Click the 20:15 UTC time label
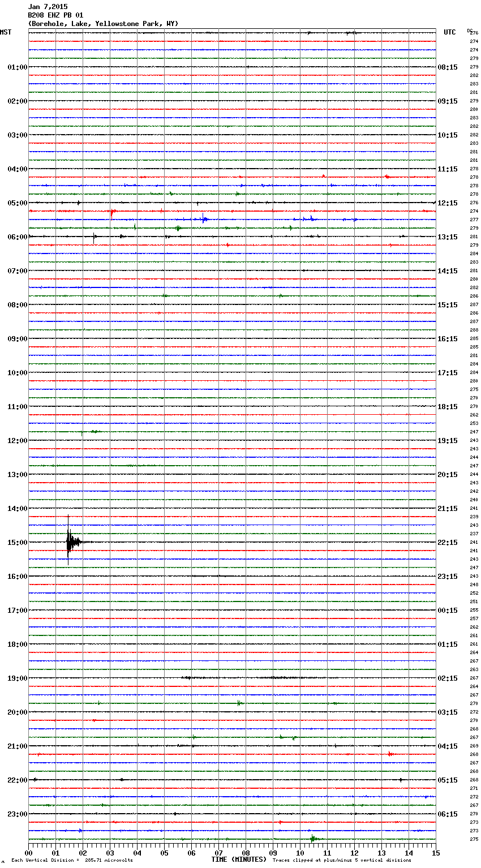The height and width of the screenshot is (868, 481). (x=448, y=475)
